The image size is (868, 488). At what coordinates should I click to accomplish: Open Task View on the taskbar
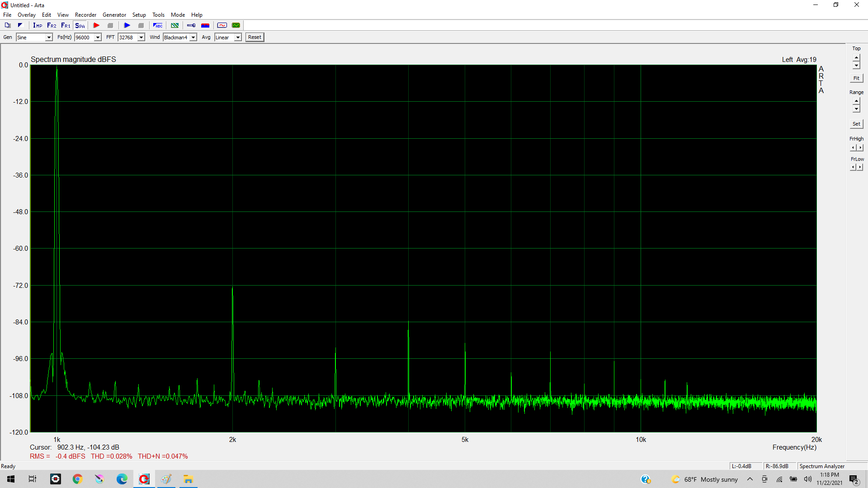[x=33, y=479]
